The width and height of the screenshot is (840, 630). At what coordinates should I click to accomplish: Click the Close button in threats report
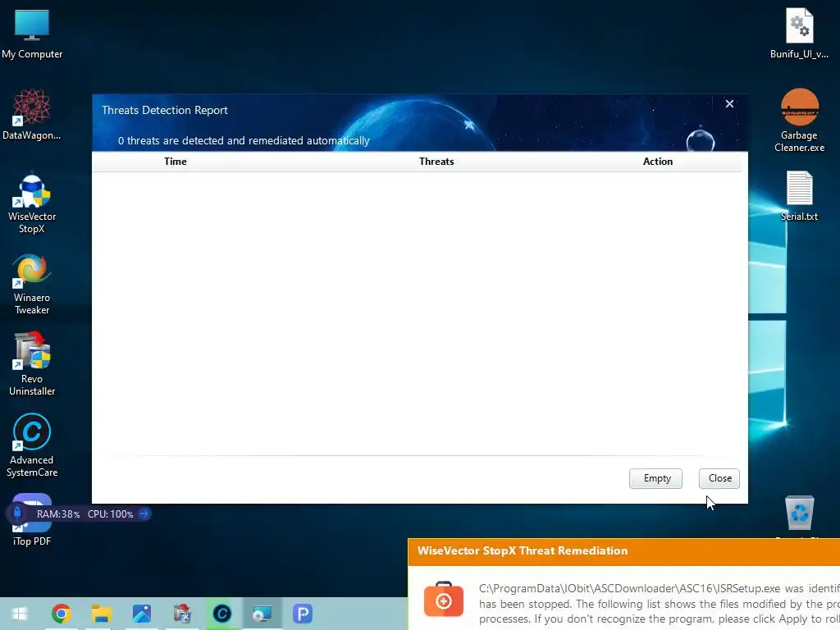point(719,478)
